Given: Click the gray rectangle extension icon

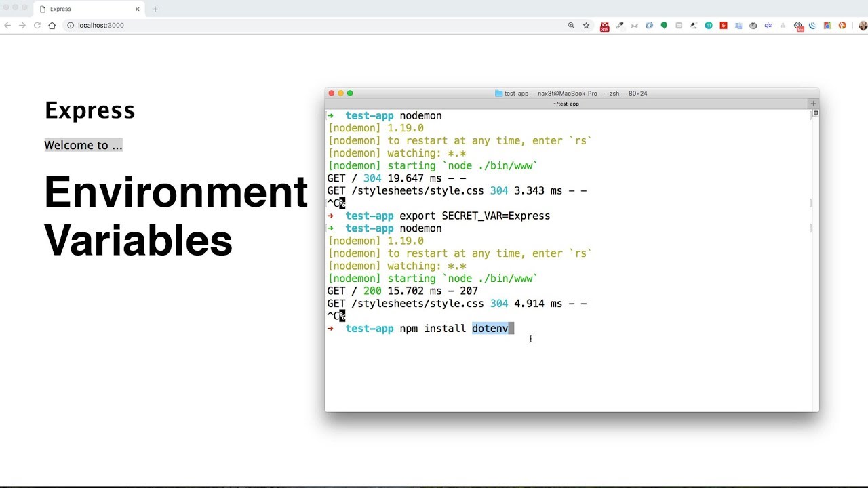Looking at the screenshot, I should [x=679, y=25].
